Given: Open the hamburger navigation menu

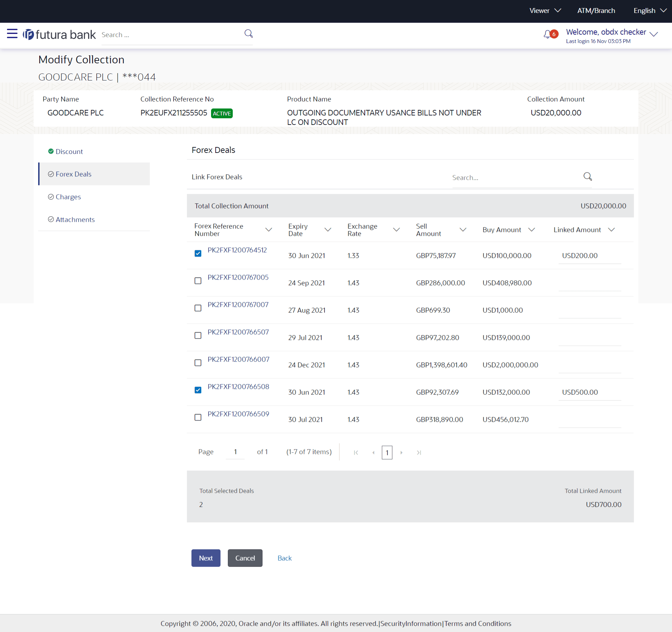Looking at the screenshot, I should [x=12, y=34].
